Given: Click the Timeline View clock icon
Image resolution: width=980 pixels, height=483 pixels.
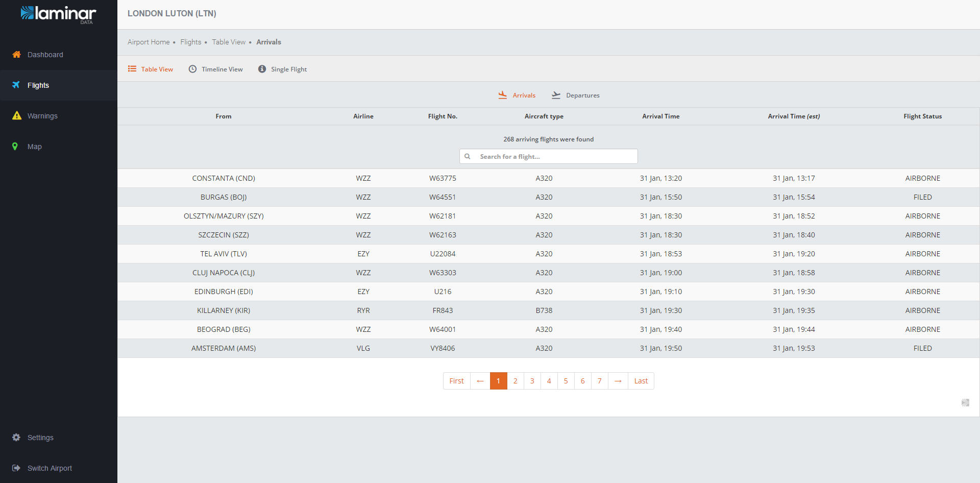Looking at the screenshot, I should click(192, 69).
